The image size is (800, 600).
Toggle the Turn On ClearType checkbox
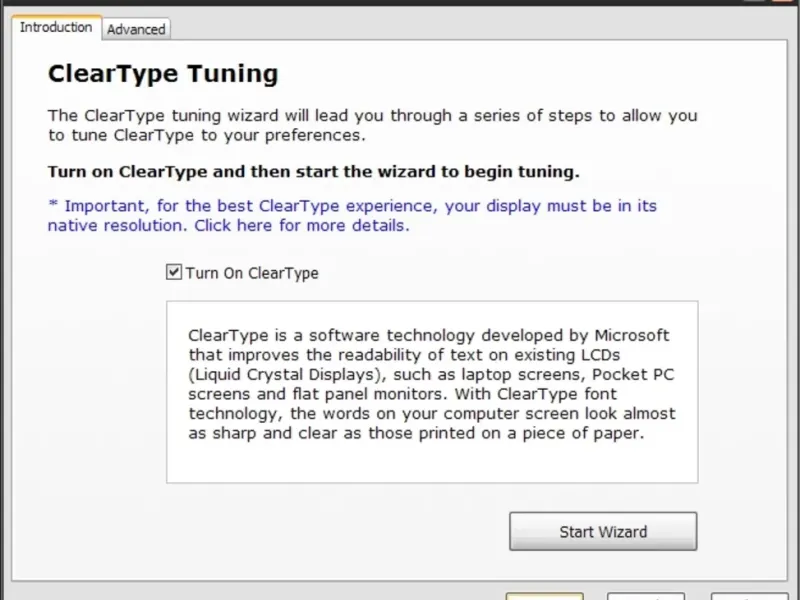tap(174, 272)
